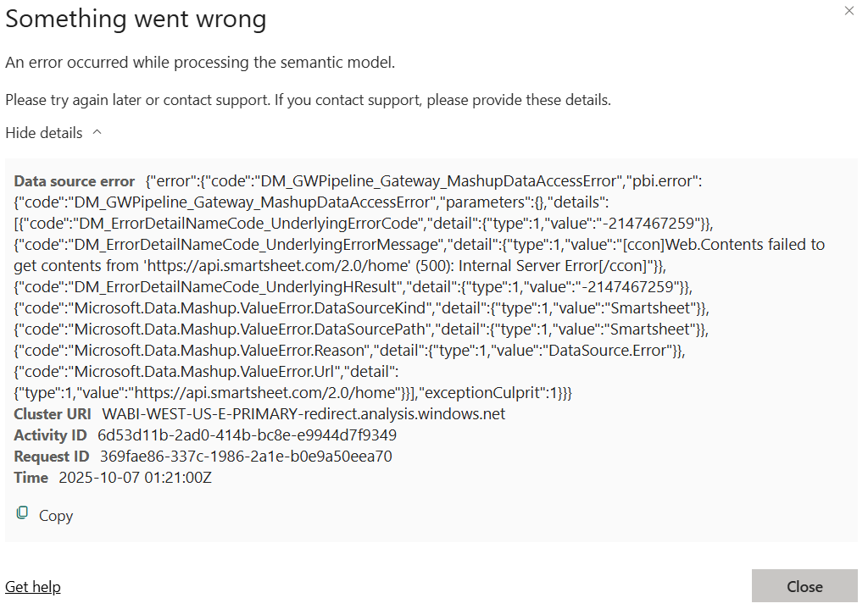Click the Activity ID value starting with 6d53d11b

[247, 435]
